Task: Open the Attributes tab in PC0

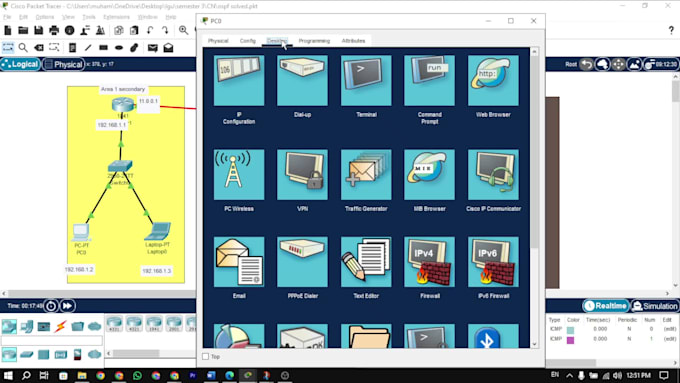Action: pyautogui.click(x=353, y=41)
